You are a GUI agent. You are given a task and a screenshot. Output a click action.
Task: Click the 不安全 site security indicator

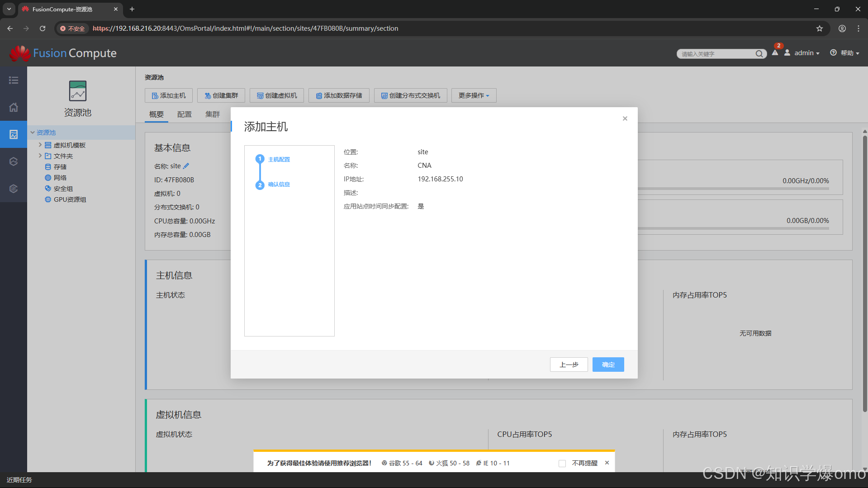point(72,28)
